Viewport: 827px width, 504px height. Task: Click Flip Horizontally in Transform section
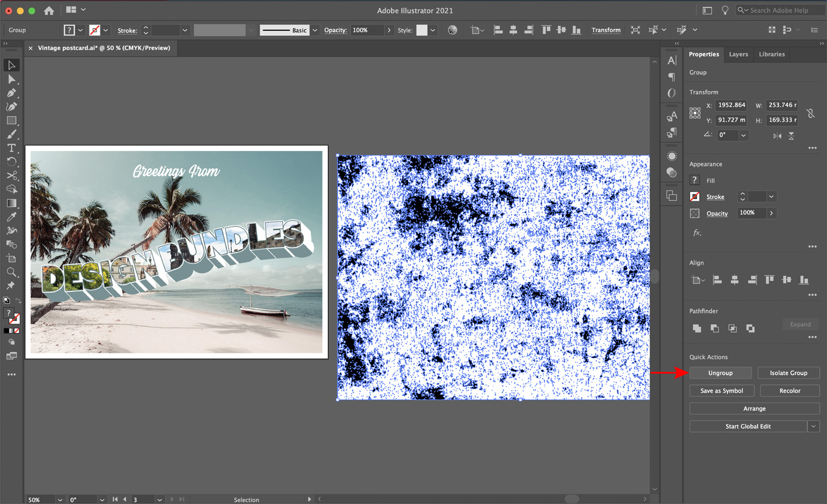777,136
